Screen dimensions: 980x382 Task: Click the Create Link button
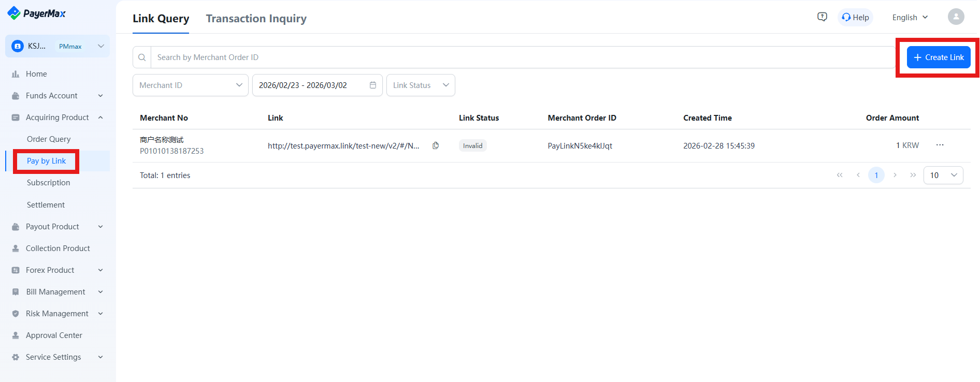(x=938, y=57)
